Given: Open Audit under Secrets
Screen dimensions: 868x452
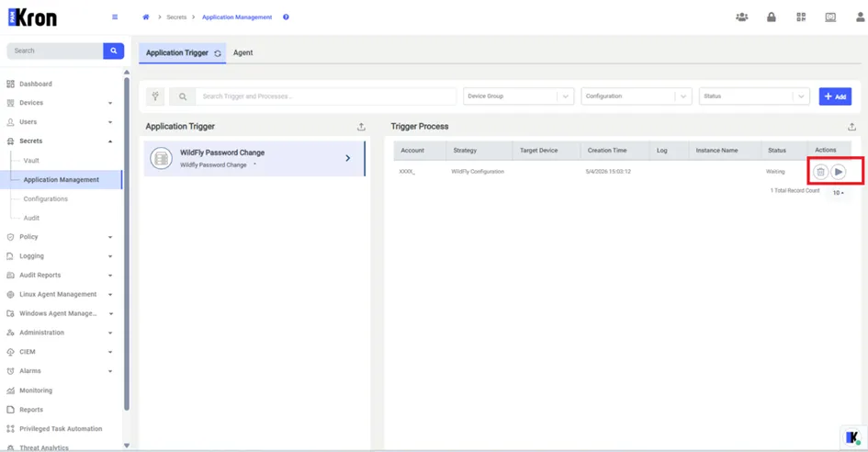Looking at the screenshot, I should point(31,219).
